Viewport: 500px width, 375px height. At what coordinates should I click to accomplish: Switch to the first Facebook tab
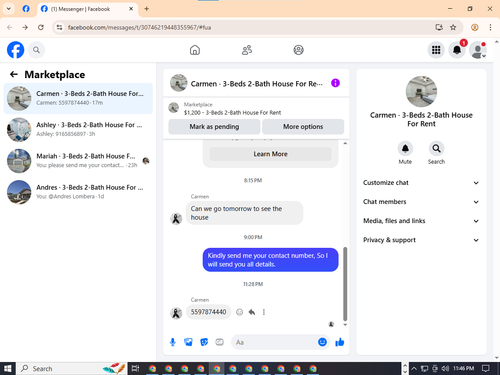(26, 9)
